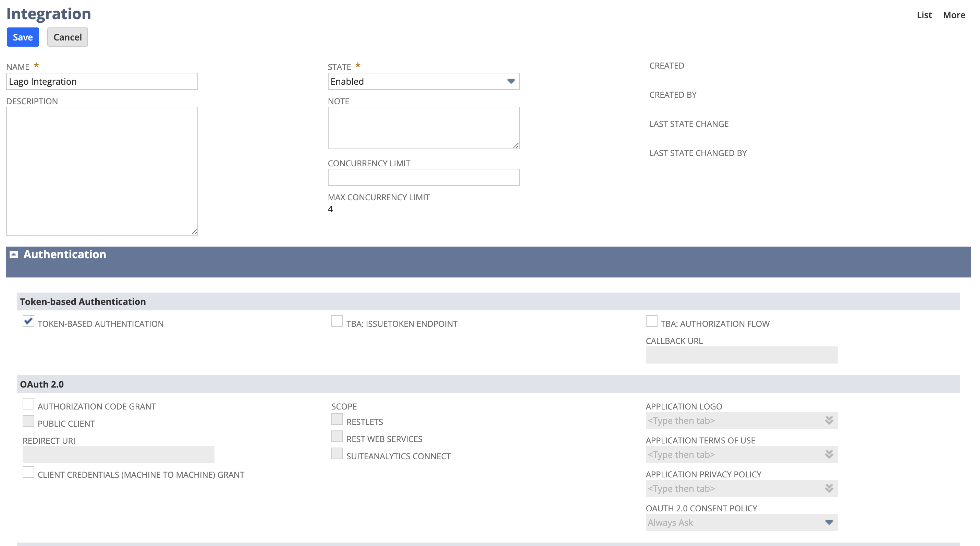Click into the Note text area
The height and width of the screenshot is (546, 980).
[x=424, y=128]
